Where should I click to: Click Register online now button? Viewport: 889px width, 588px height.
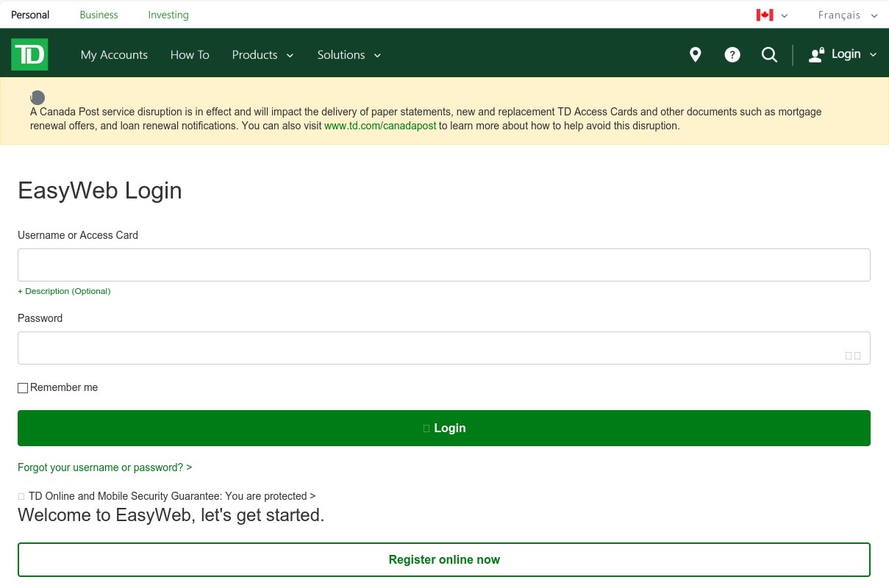click(x=444, y=559)
